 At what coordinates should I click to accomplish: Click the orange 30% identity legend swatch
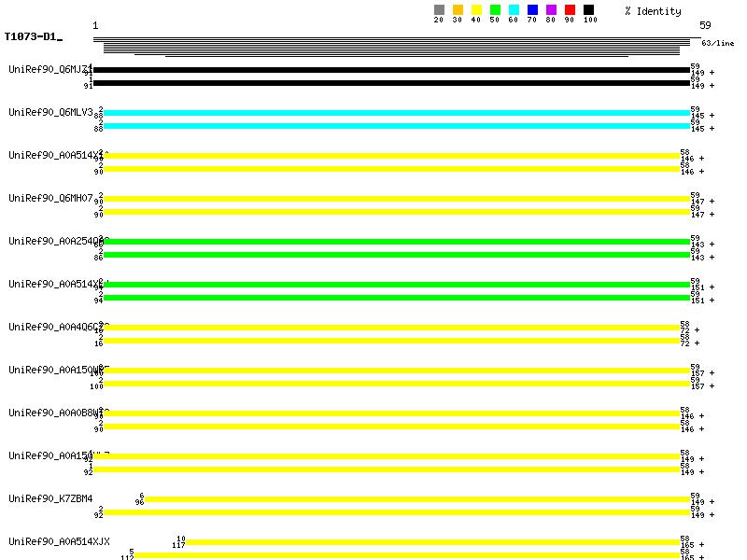click(458, 10)
